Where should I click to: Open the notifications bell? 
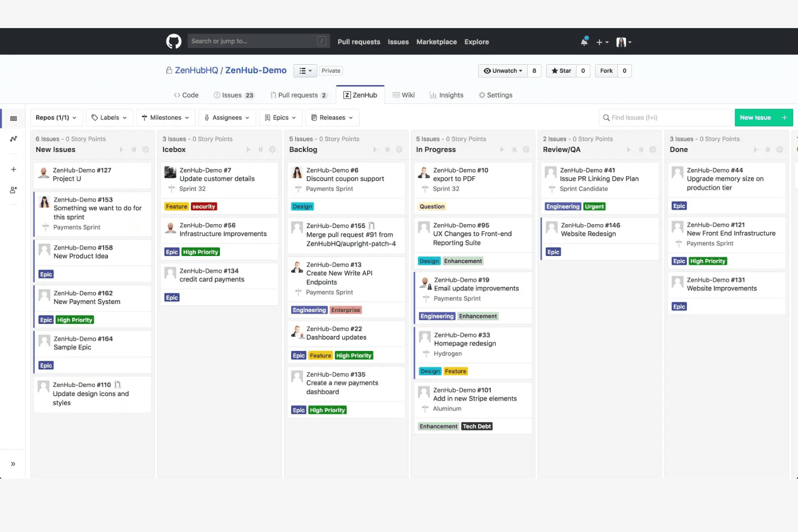point(584,42)
